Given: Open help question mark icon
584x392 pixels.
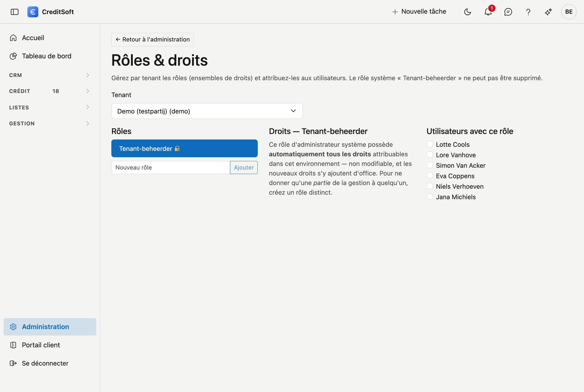Looking at the screenshot, I should pyautogui.click(x=528, y=12).
